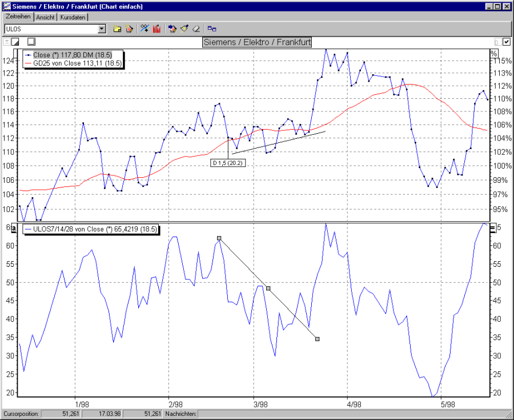Select the export-to-document arrow icon
Image resolution: width=514 pixels, height=420 pixels.
click(172, 28)
